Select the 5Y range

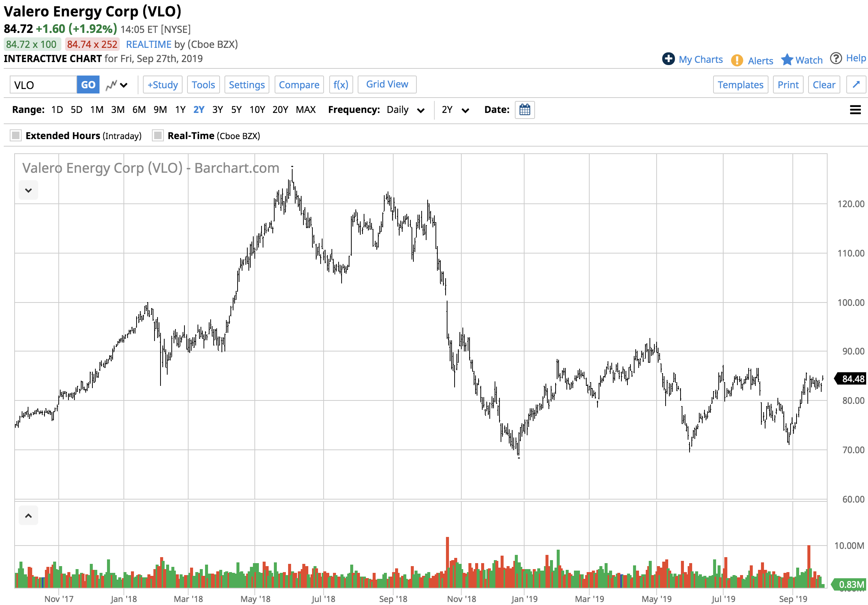[236, 110]
